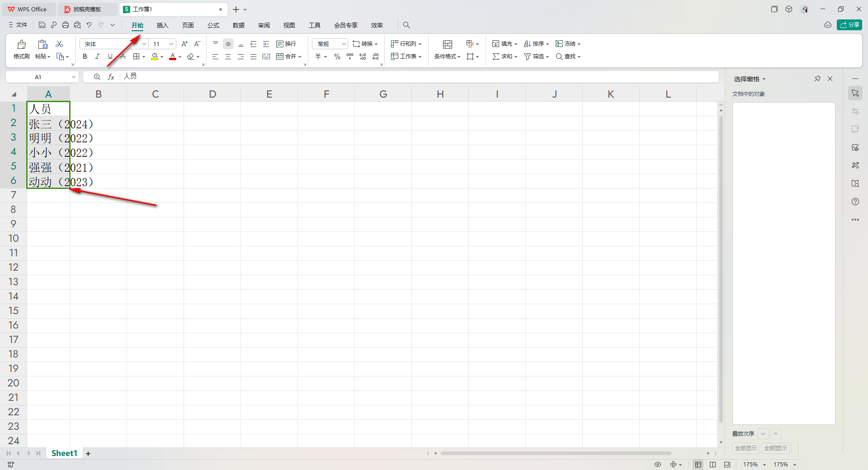The height and width of the screenshot is (470, 868).
Task: Open the Convert (转换) dropdown
Action: [365, 44]
